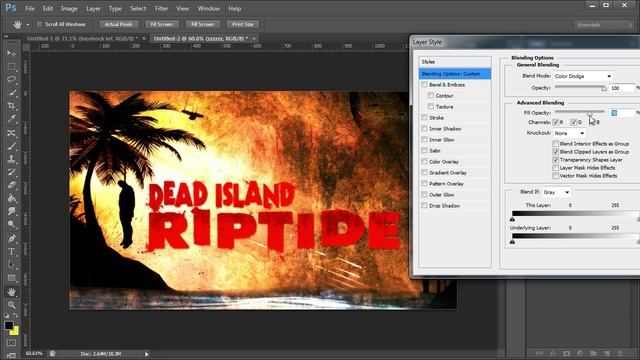Click the Opacity slider handle
Viewport: 640px width, 360px height.
pyautogui.click(x=604, y=89)
